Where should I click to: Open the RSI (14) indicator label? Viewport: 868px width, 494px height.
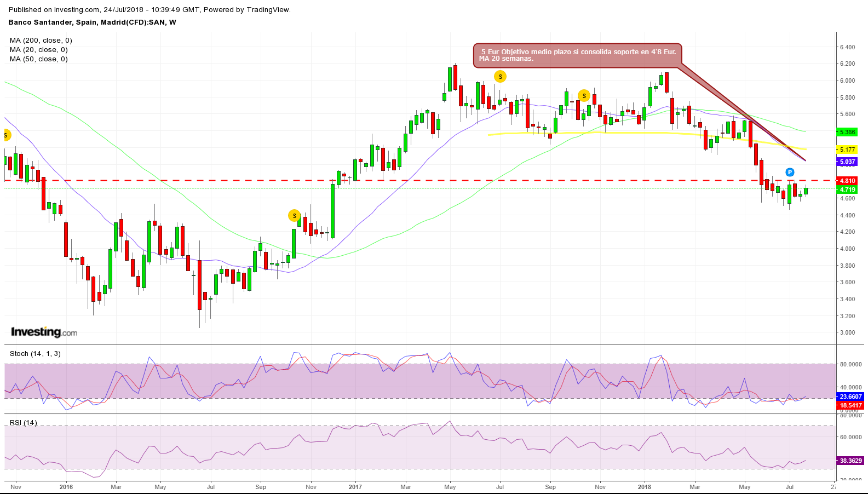(24, 422)
